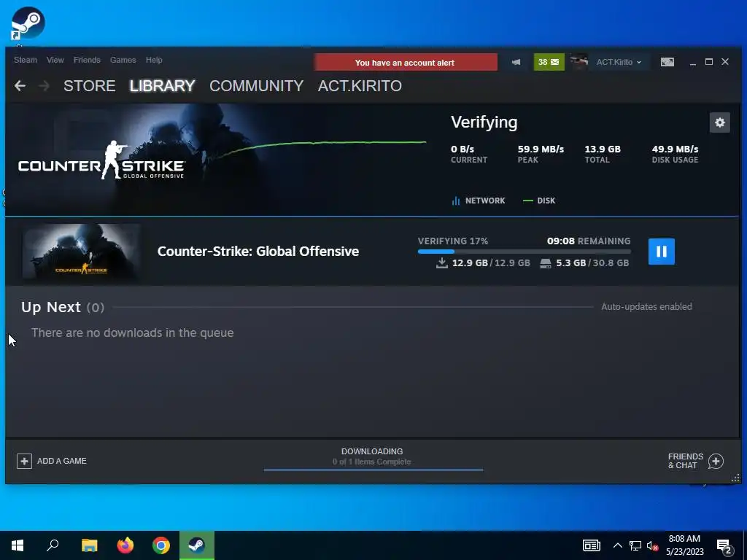Viewport: 747px width, 560px height.
Task: Click the friends chat bubble plus icon
Action: [x=716, y=461]
